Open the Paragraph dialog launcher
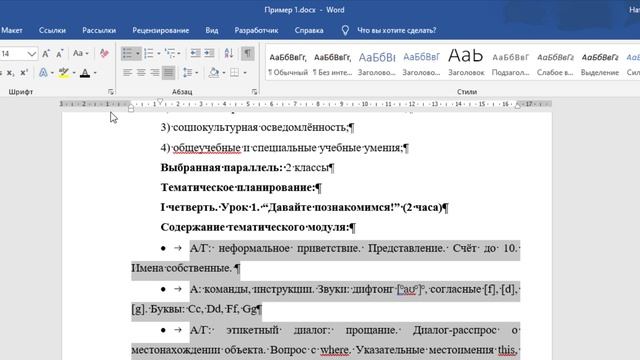 [x=254, y=92]
